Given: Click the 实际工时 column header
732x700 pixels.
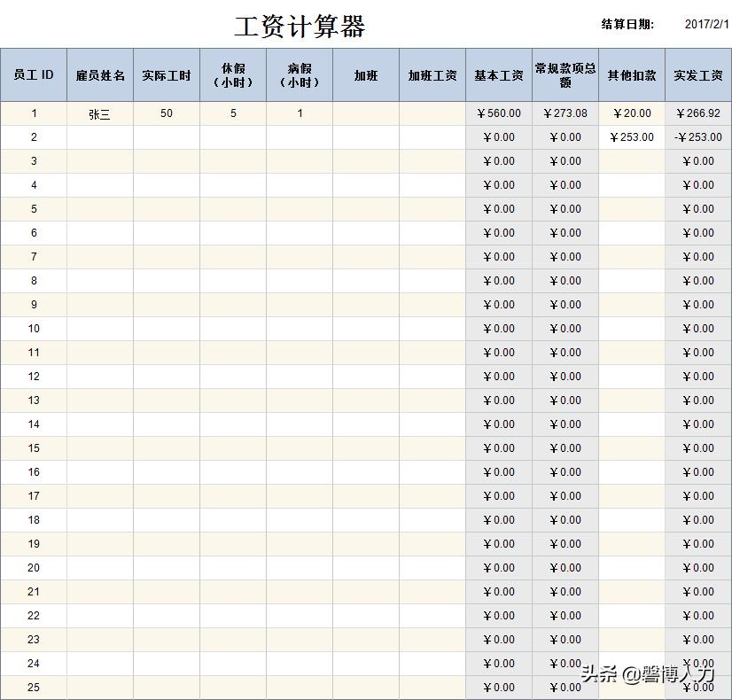Looking at the screenshot, I should pos(165,74).
